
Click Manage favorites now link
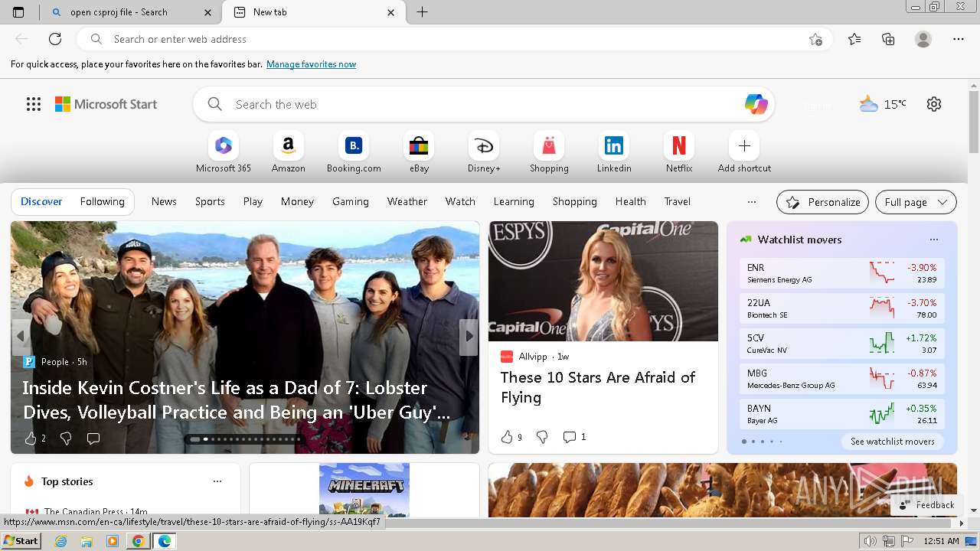[x=311, y=64]
